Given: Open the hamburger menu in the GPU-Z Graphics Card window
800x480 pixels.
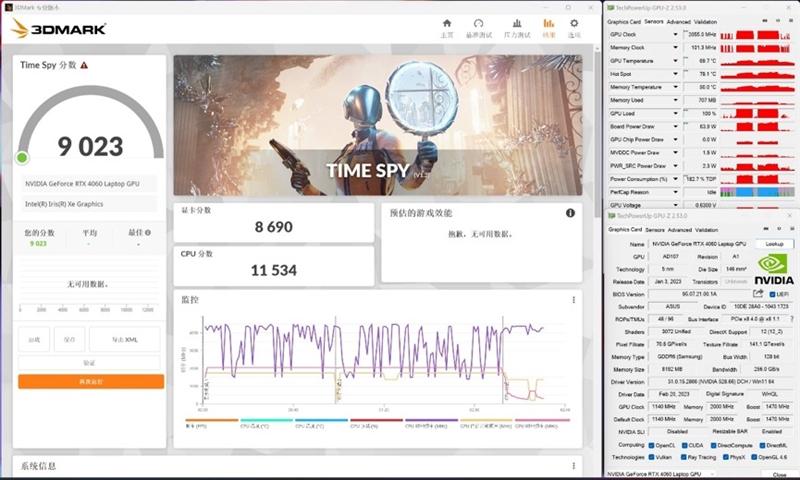Looking at the screenshot, I should pos(791,229).
